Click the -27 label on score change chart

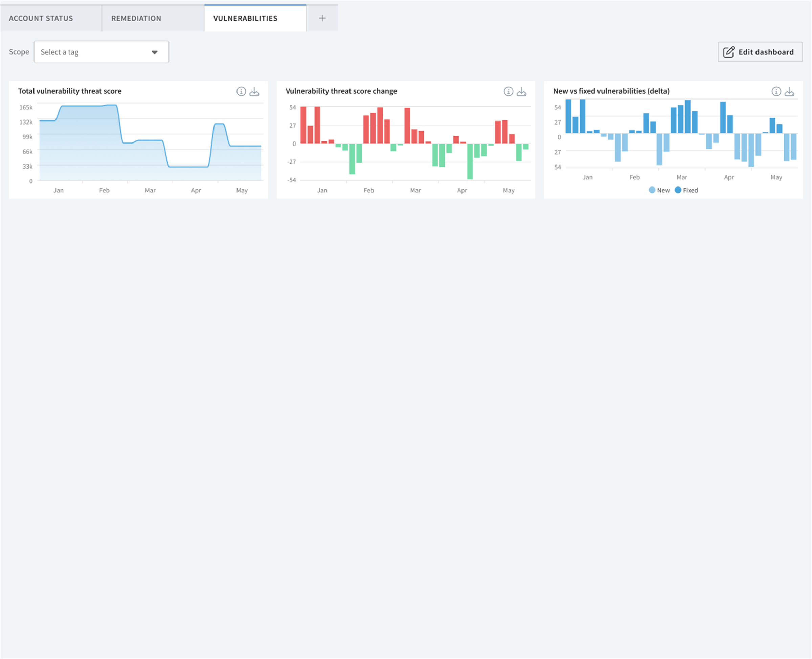click(x=292, y=162)
